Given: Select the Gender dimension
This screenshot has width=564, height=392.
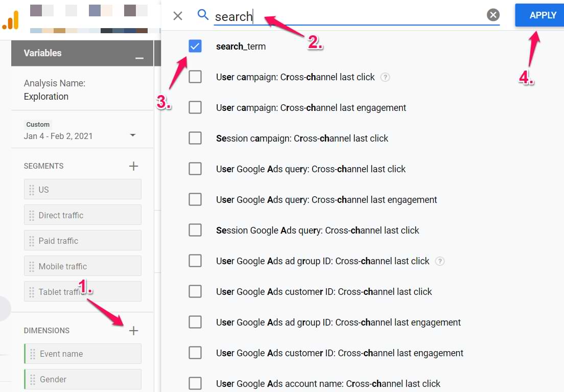Looking at the screenshot, I should point(83,379).
